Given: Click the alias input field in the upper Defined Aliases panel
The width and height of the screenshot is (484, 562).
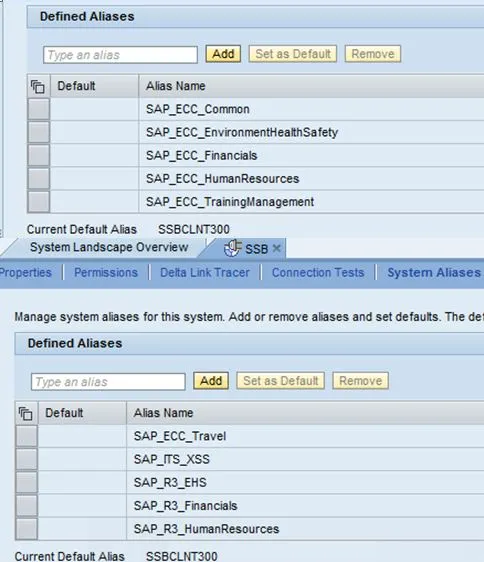Looking at the screenshot, I should click(x=120, y=55).
